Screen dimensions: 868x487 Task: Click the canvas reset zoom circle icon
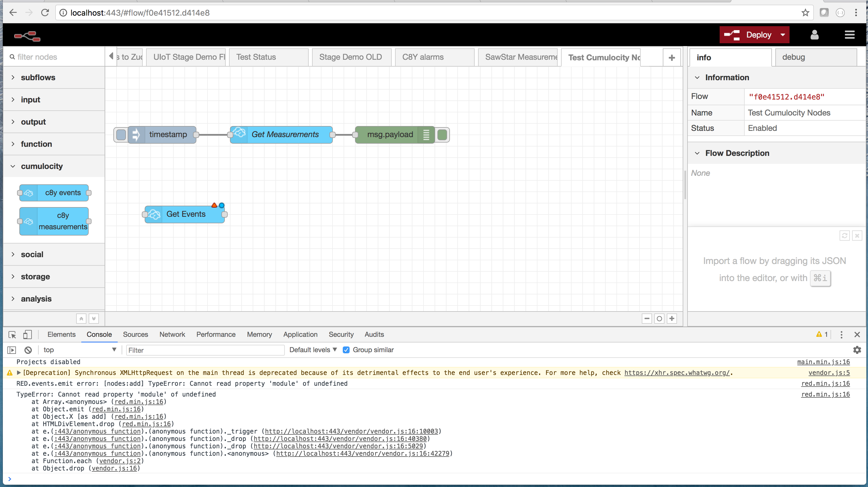pyautogui.click(x=659, y=318)
